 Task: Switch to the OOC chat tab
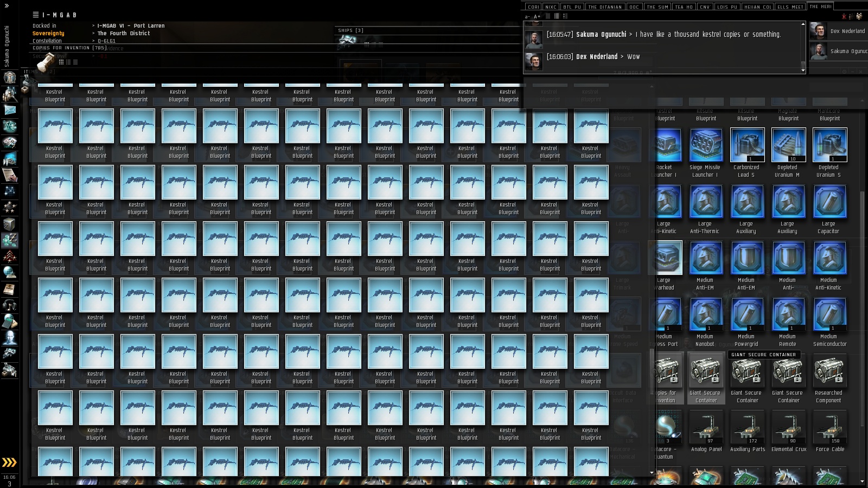[634, 7]
